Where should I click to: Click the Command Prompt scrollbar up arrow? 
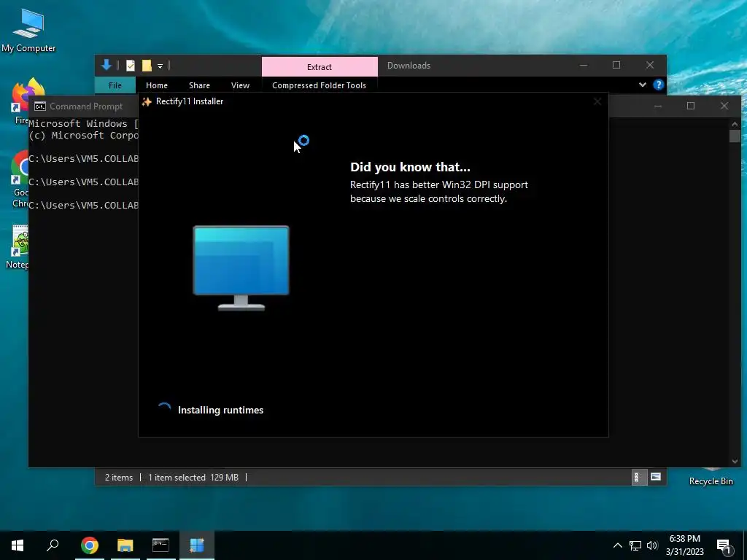click(735, 124)
